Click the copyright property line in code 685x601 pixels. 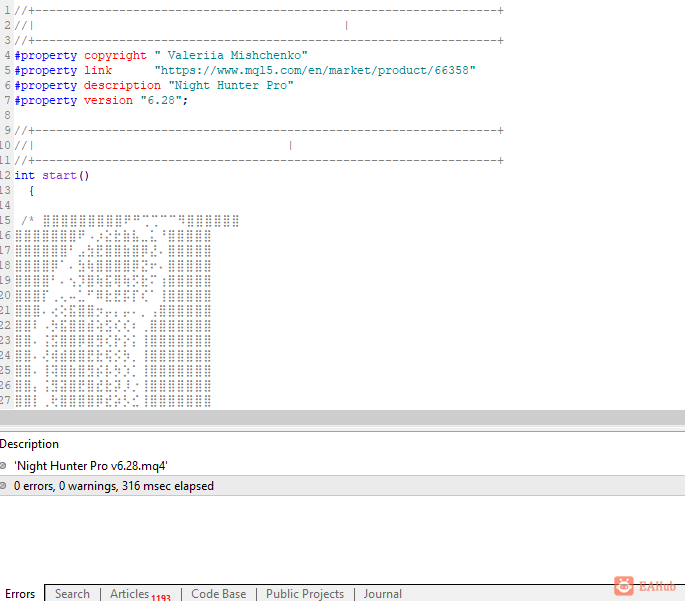(x=161, y=55)
